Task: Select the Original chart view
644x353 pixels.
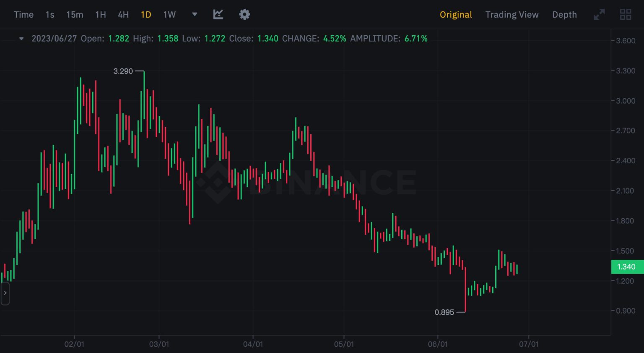Action: (x=455, y=15)
